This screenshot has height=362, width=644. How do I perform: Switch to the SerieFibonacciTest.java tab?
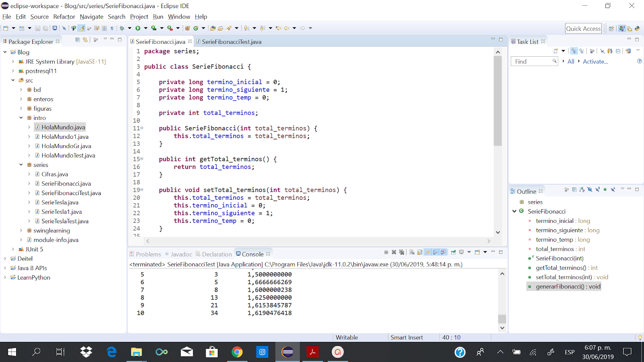click(231, 41)
